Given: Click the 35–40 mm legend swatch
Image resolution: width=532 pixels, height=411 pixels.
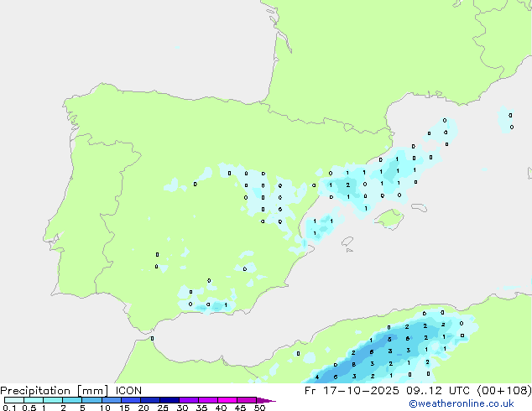Looking at the screenshot, I should tap(208, 400).
